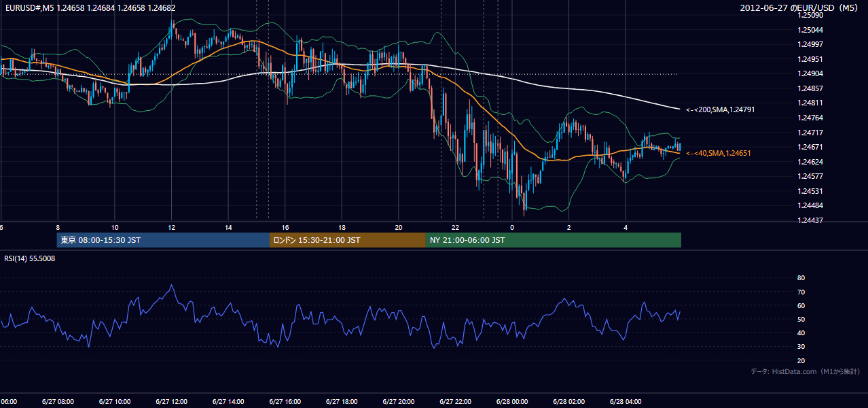The width and height of the screenshot is (868, 408).
Task: Click the hour label 18 under the price chart
Action: pyautogui.click(x=342, y=227)
